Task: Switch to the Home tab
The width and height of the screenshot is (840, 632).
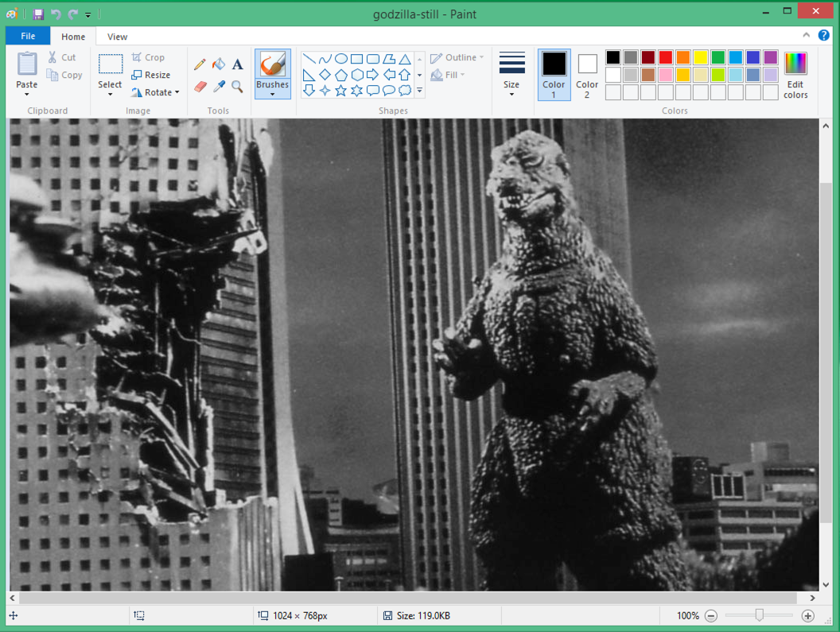Action: pos(73,37)
